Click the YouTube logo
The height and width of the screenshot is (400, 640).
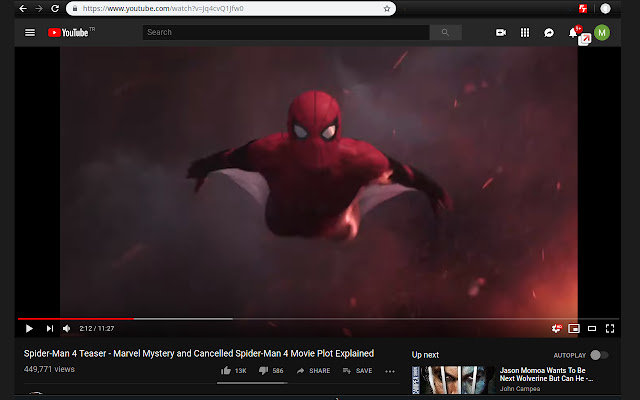point(69,32)
